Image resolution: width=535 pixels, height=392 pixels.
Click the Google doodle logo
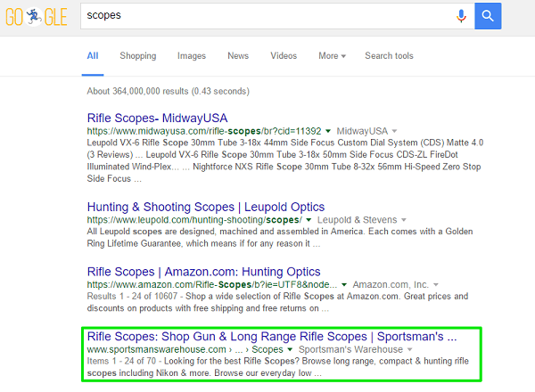pyautogui.click(x=37, y=17)
